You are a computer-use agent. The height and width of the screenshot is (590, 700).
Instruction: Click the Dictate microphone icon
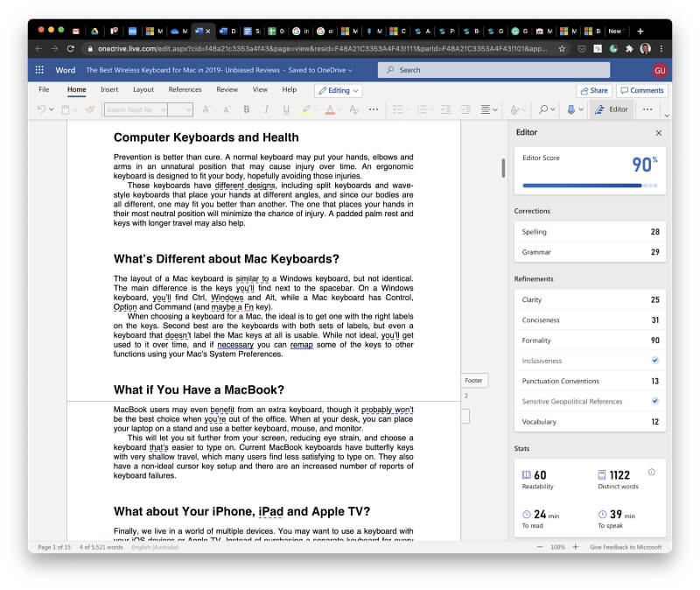[x=571, y=109]
